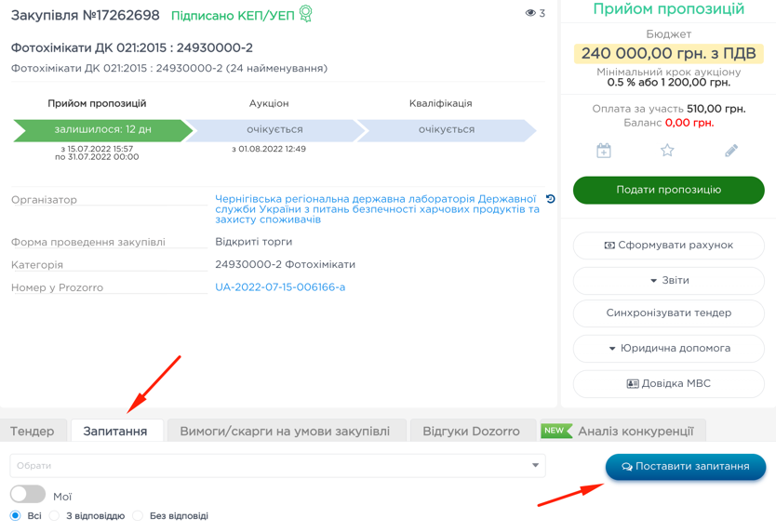Viewport: 776px width, 532px height.
Task: Open 'Вимоги/скарги на умови закупівлі' tab
Action: tap(285, 432)
